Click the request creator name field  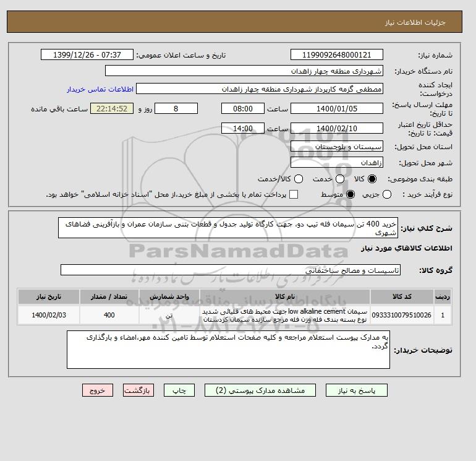pos(260,88)
